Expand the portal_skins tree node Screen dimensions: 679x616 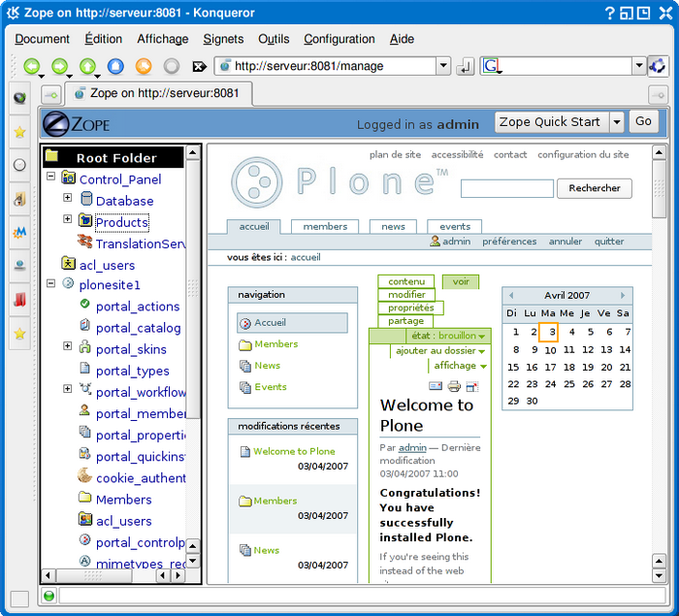(x=68, y=345)
